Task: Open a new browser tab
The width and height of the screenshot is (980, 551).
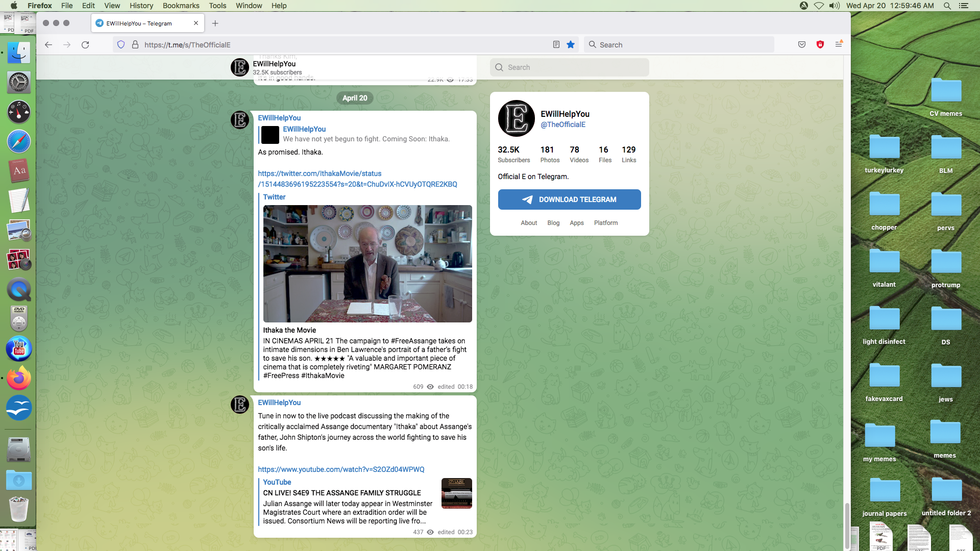Action: click(215, 23)
